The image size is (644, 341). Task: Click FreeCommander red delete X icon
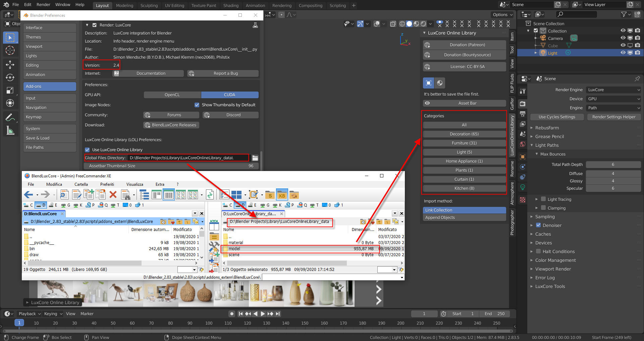113,194
